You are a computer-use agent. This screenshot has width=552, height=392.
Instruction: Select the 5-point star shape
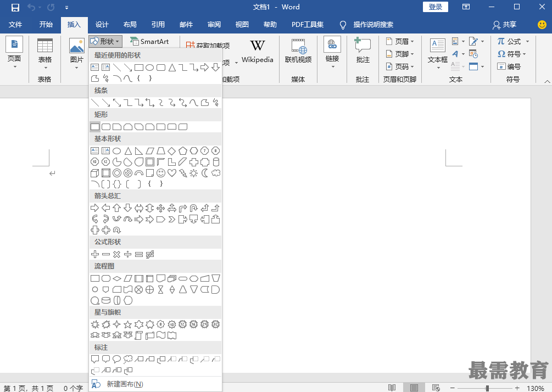tap(128, 324)
